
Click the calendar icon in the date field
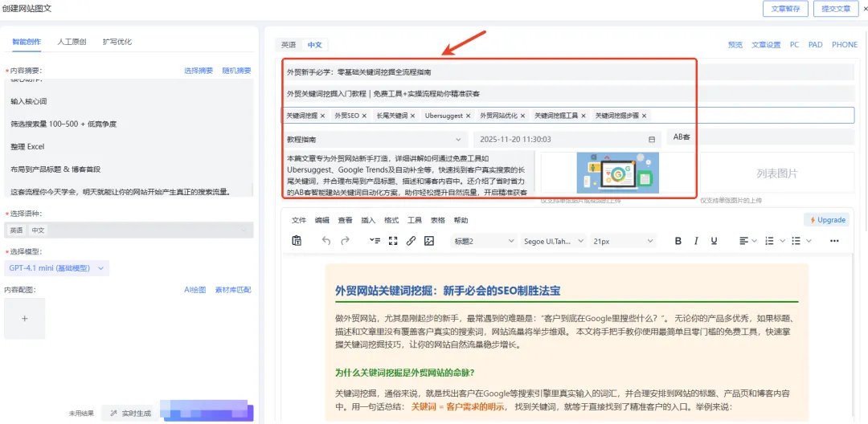click(x=652, y=139)
